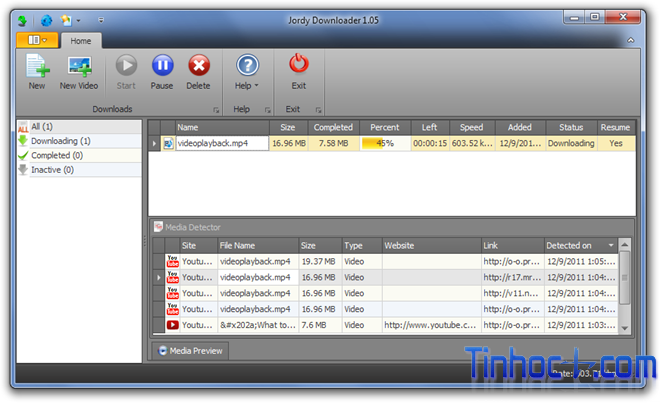Sort downloads by Speed column header
Viewport: 660px width, 403px height.
[x=471, y=127]
